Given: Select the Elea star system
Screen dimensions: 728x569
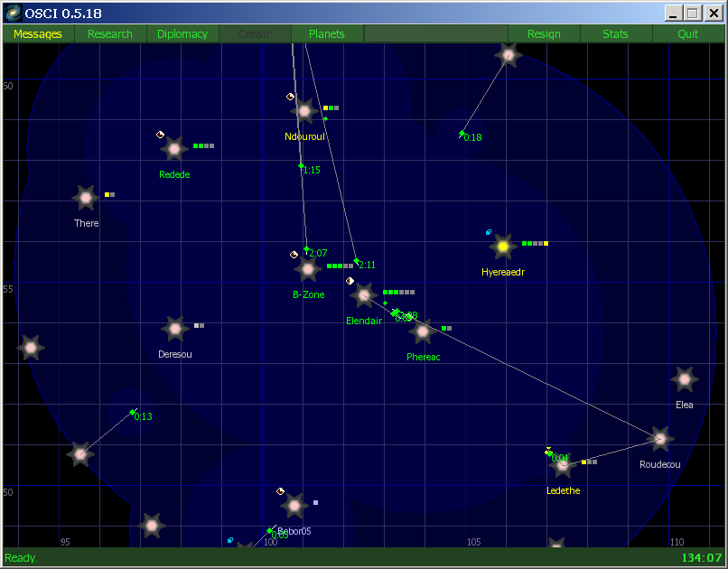Looking at the screenshot, I should 685,379.
